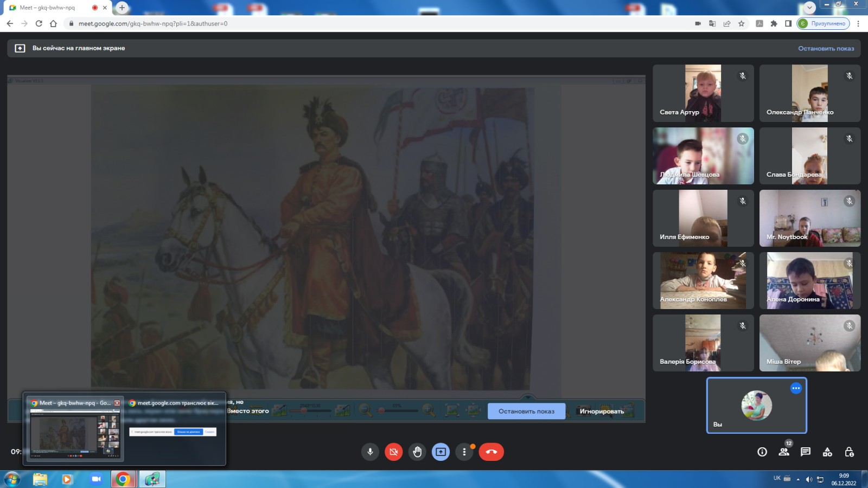868x488 pixels.
Task: Click muted mic icon on Mr. Noytbook tile
Action: tap(850, 201)
